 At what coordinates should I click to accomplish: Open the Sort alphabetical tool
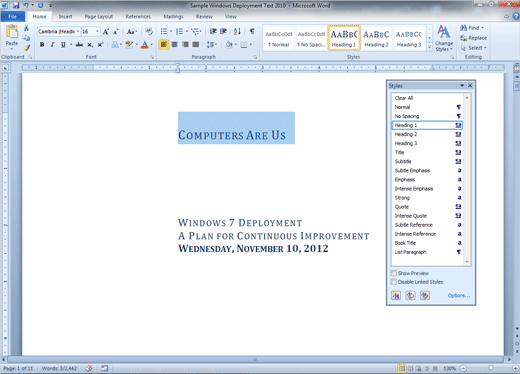click(237, 31)
